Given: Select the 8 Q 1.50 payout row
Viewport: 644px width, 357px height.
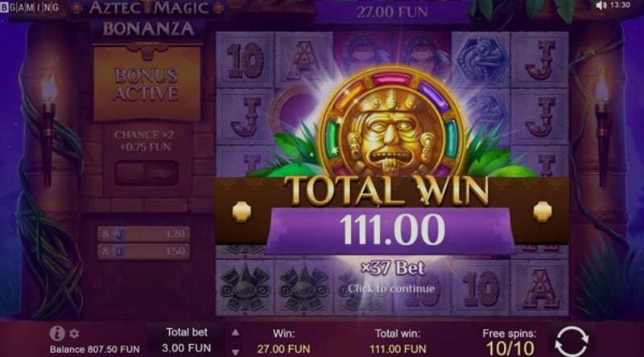Looking at the screenshot, I should point(144,251).
